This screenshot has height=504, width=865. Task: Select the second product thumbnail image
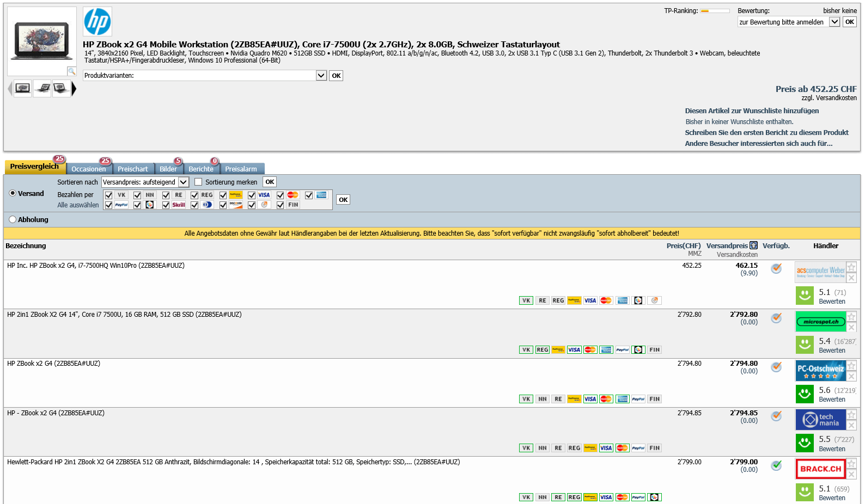pyautogui.click(x=42, y=88)
